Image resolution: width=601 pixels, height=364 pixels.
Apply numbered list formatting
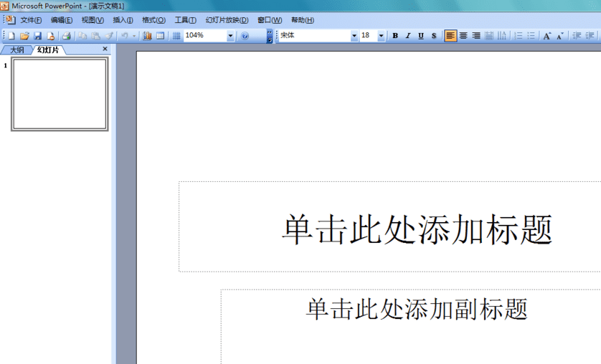coord(519,36)
